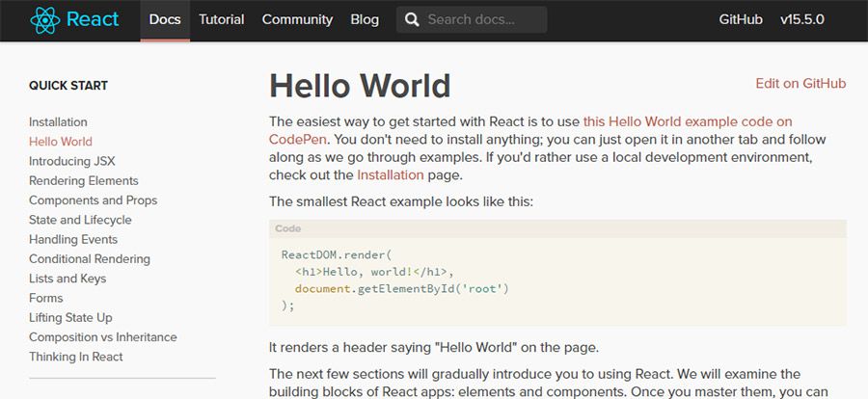The width and height of the screenshot is (868, 399).
Task: Go to the Community tab
Action: pos(297,20)
